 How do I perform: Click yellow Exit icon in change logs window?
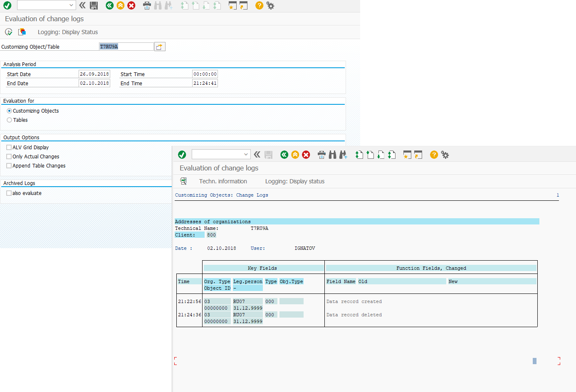pyautogui.click(x=295, y=155)
